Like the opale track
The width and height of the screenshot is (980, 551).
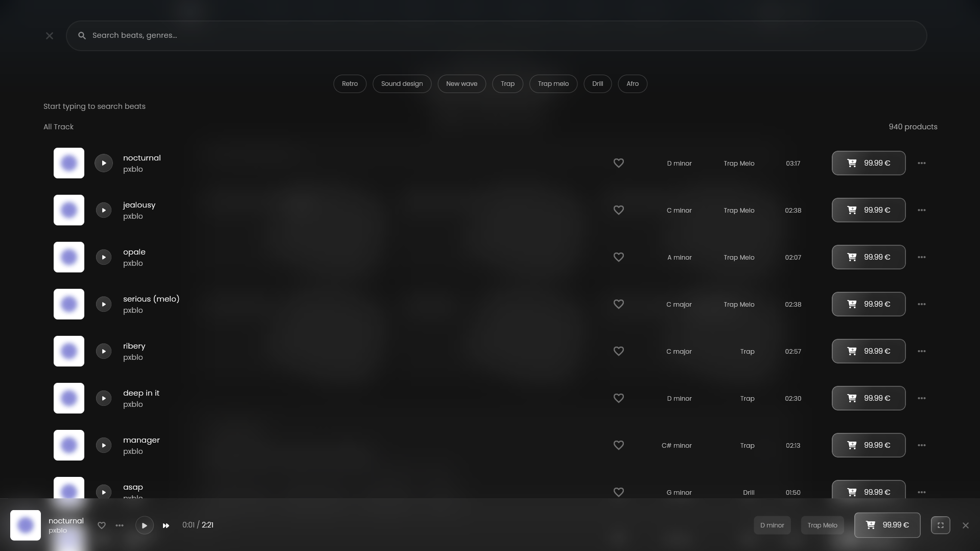tap(619, 257)
